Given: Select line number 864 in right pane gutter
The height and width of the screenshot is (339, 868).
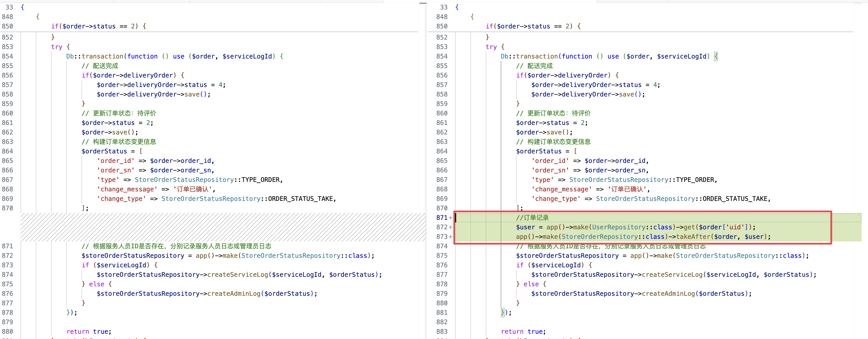Looking at the screenshot, I should click(x=442, y=151).
